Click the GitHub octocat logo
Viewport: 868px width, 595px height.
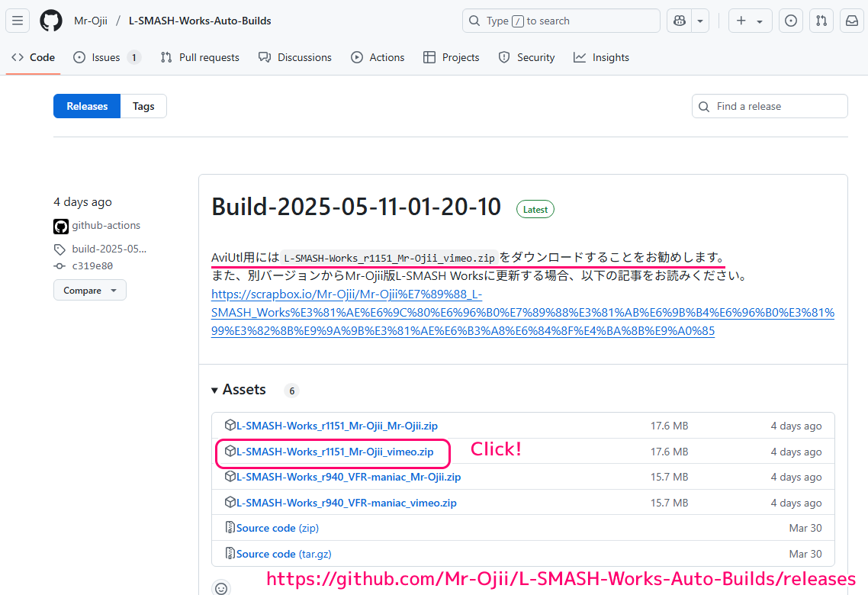51,21
